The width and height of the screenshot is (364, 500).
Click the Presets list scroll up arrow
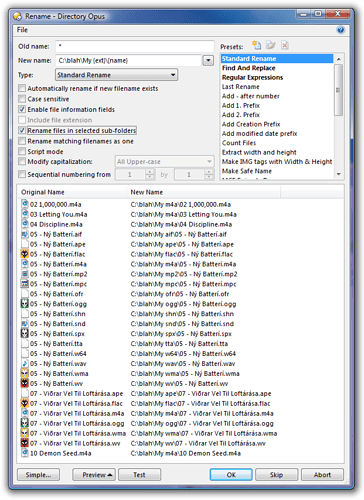click(x=338, y=59)
